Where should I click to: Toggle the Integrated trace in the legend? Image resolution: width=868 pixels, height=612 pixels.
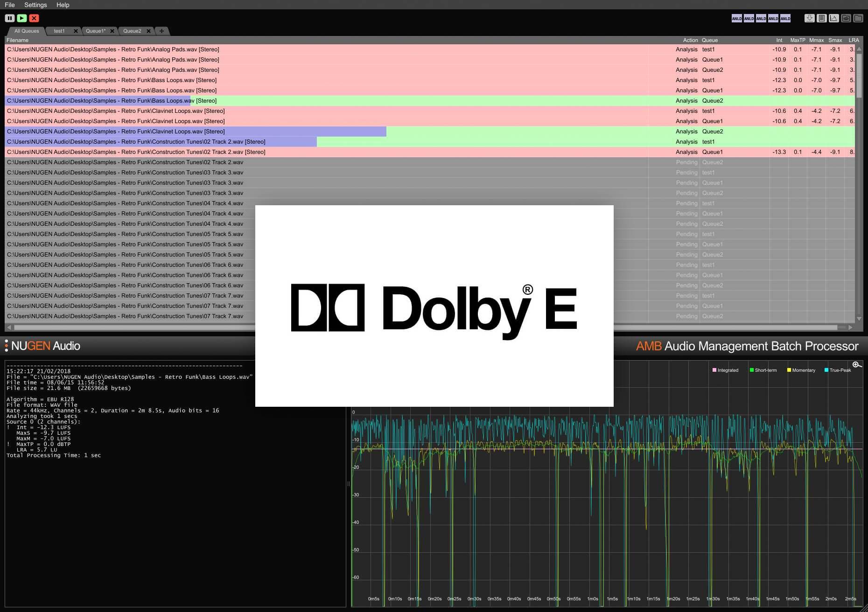727,370
